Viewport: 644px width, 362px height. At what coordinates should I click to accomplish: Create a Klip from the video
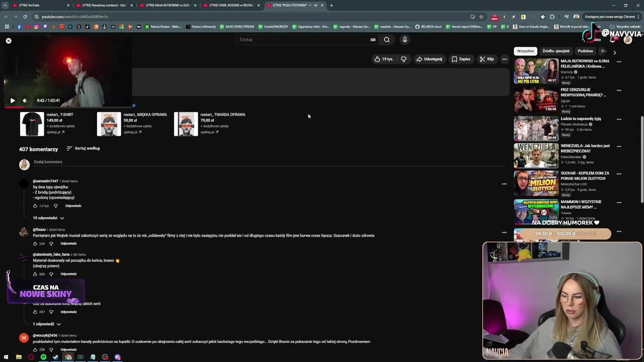(487, 59)
